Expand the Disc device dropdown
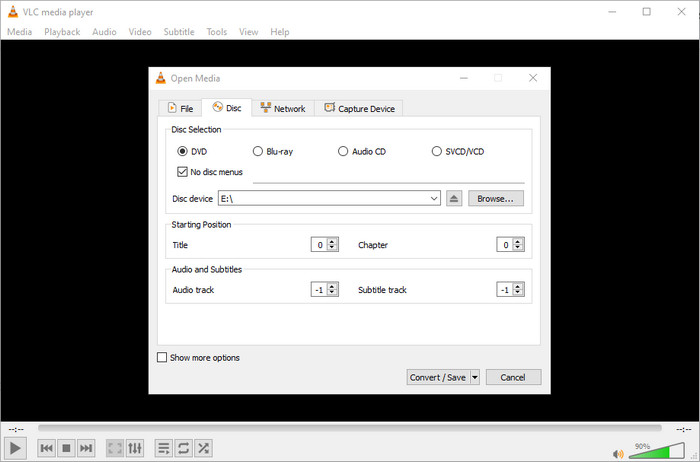The width and height of the screenshot is (700, 462). click(x=434, y=199)
